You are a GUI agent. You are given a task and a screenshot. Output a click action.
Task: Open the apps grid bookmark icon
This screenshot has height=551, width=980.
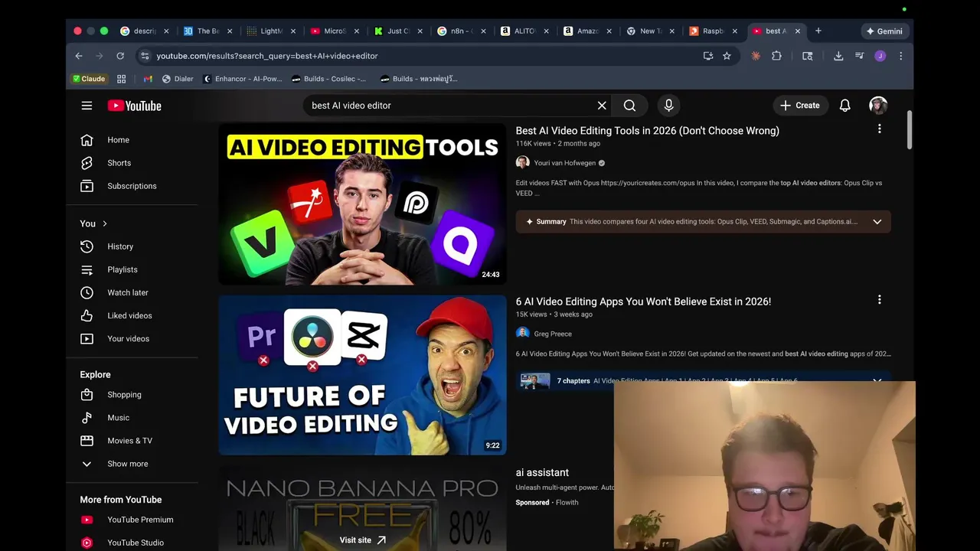point(121,79)
